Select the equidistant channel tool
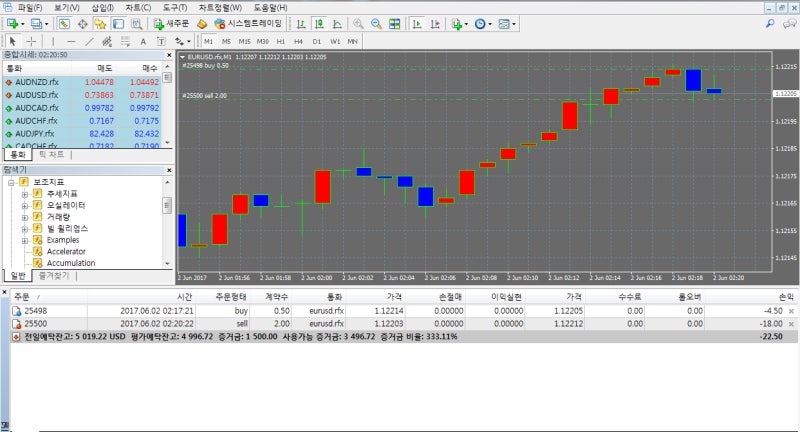The image size is (800, 432). coord(107,41)
